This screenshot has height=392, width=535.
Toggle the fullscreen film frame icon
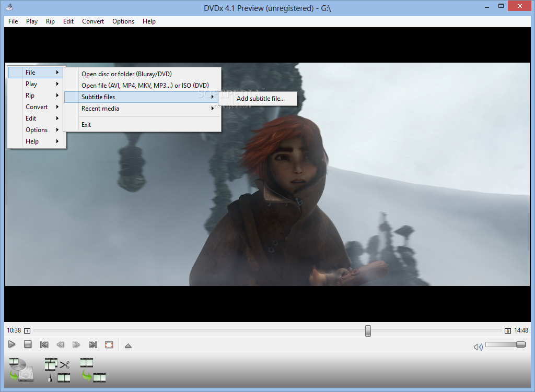click(x=109, y=345)
